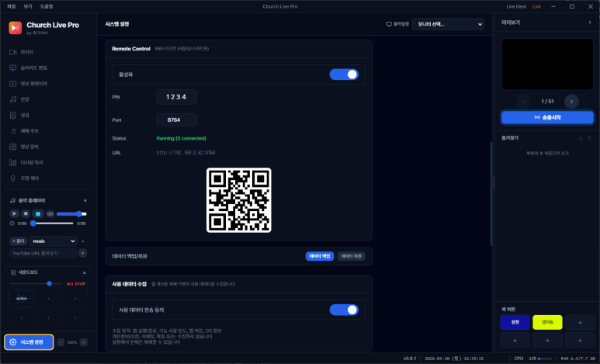Open the 모니터 선택 dropdown
600x364 pixels.
pos(448,24)
